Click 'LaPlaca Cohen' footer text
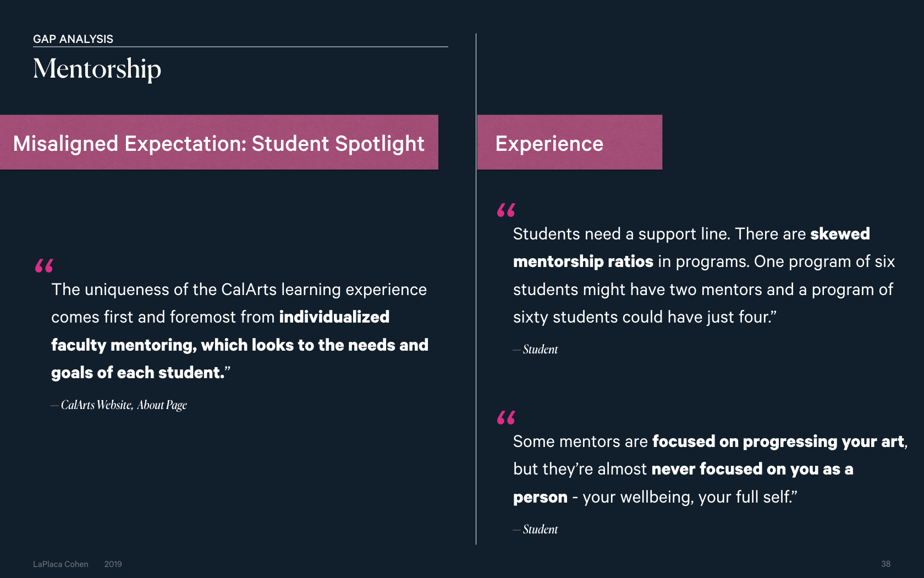The height and width of the screenshot is (578, 924). tap(61, 564)
